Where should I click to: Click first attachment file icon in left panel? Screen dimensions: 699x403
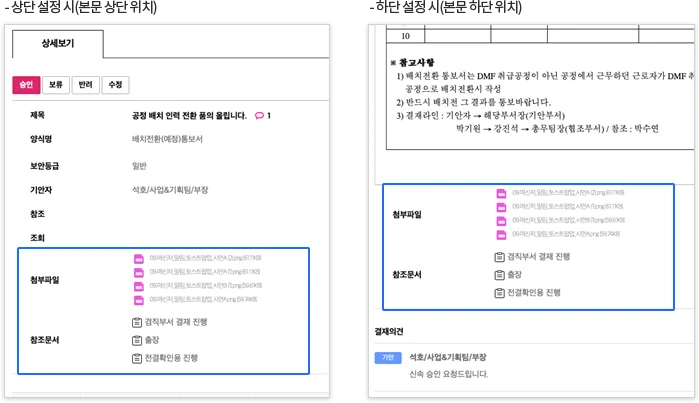coord(139,258)
